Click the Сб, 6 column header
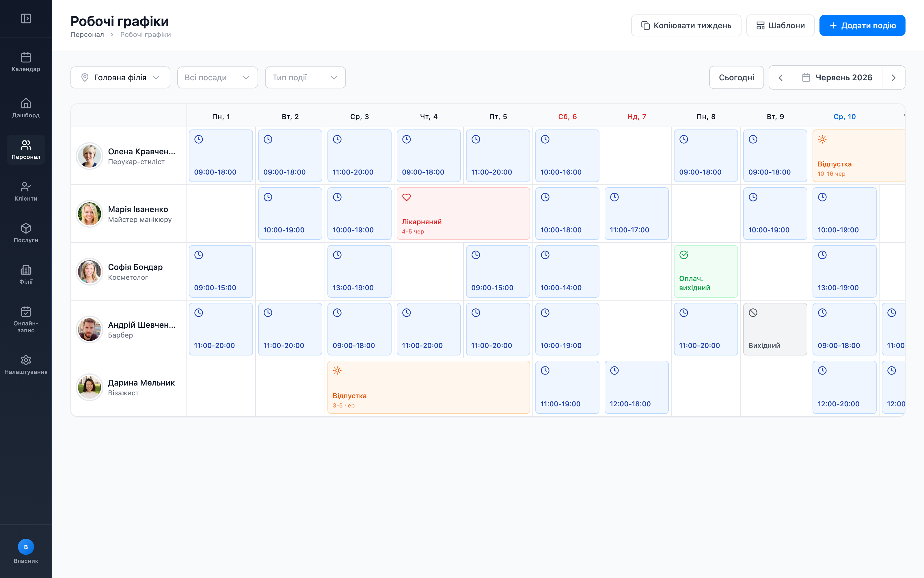Viewport: 924px width, 578px height. [x=567, y=116]
